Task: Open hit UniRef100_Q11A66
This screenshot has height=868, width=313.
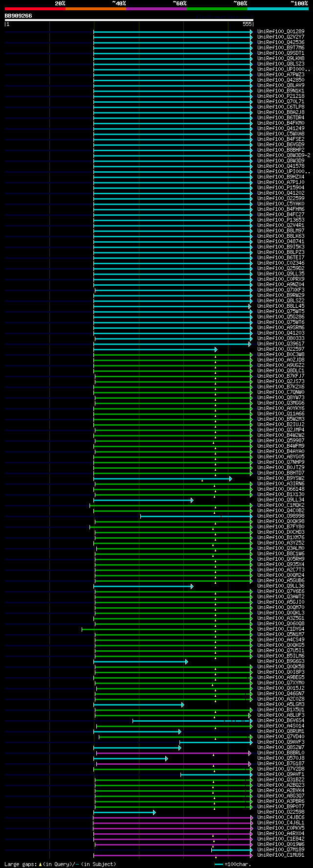Action: tap(281, 413)
